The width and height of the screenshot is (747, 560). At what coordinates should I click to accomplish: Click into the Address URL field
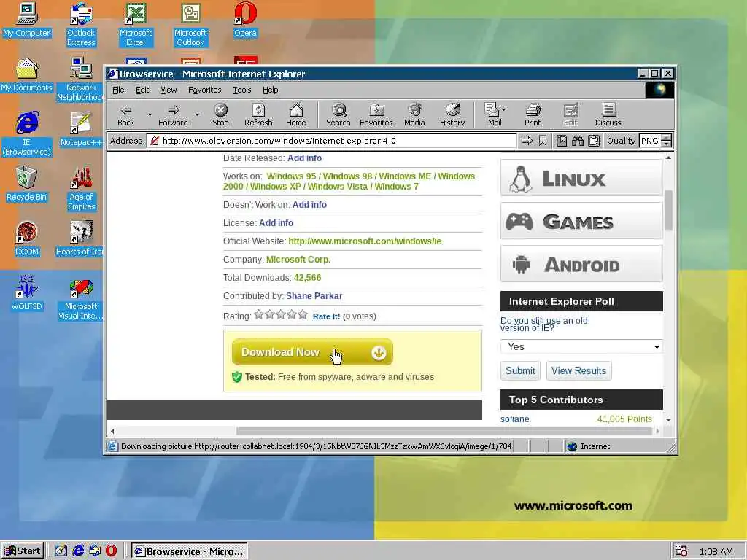click(x=333, y=141)
